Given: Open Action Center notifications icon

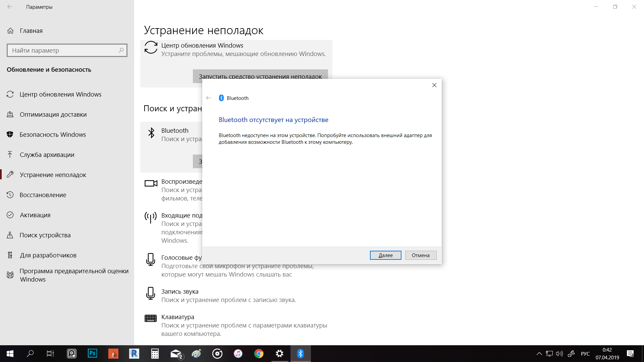Looking at the screenshot, I should (630, 354).
